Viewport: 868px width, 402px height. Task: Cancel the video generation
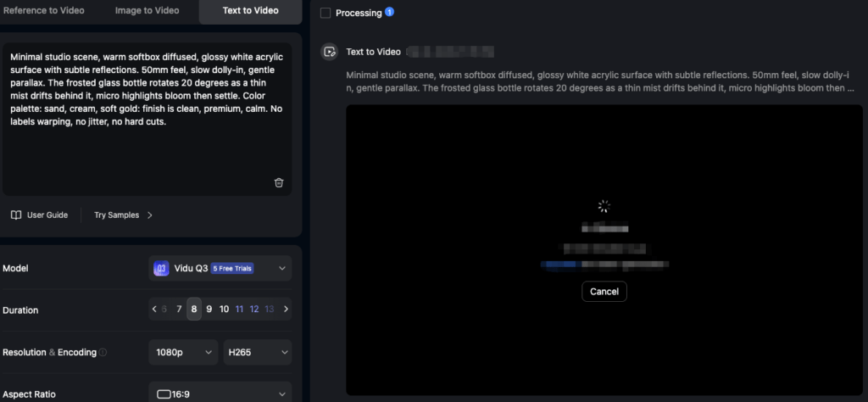604,291
